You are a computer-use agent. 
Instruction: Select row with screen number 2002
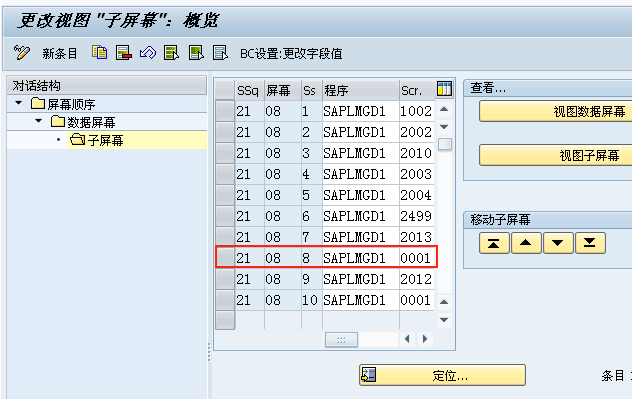point(225,132)
